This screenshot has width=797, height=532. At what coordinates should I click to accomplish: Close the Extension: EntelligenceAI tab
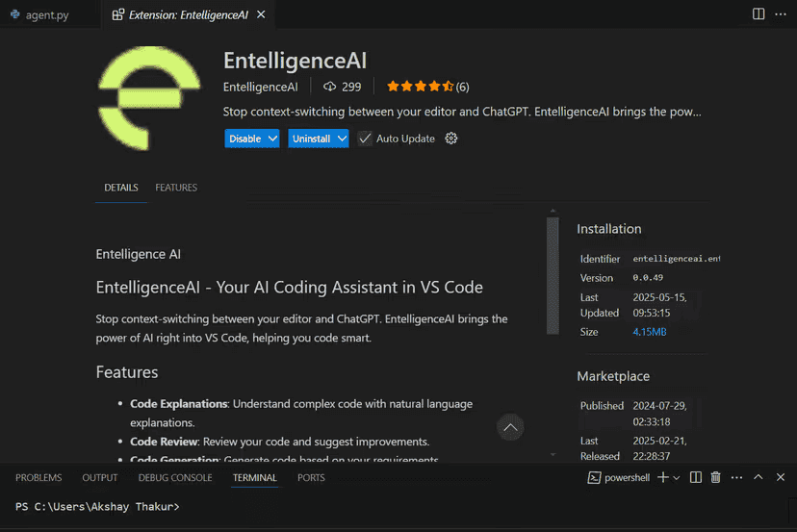coord(261,14)
